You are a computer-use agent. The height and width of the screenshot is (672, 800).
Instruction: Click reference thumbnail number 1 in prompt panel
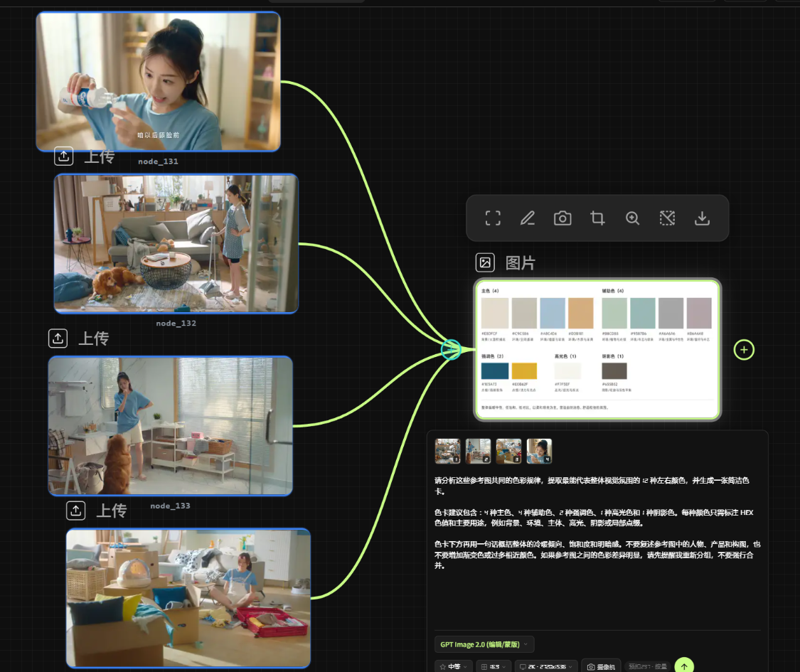447,451
